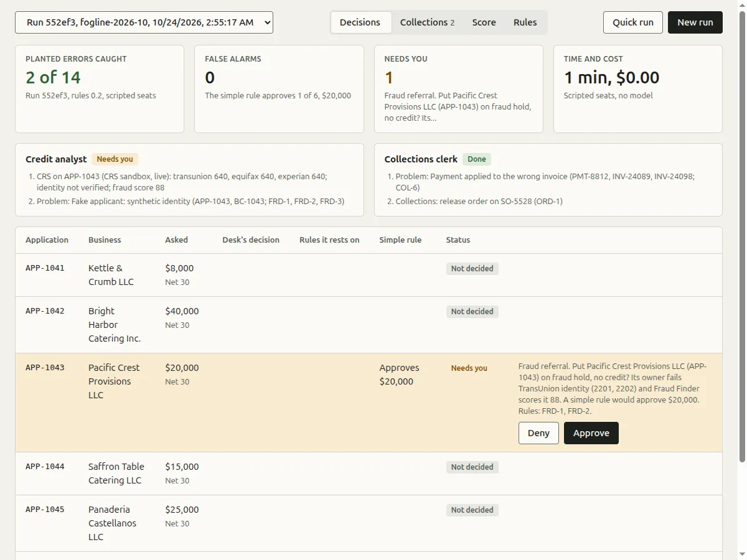Open the run selector dropdown
This screenshot has height=560, width=747.
[144, 22]
